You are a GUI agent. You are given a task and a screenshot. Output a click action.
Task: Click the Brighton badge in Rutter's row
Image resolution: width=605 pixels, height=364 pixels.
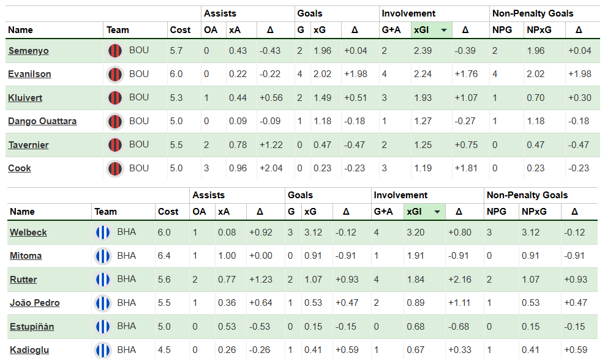click(x=102, y=280)
